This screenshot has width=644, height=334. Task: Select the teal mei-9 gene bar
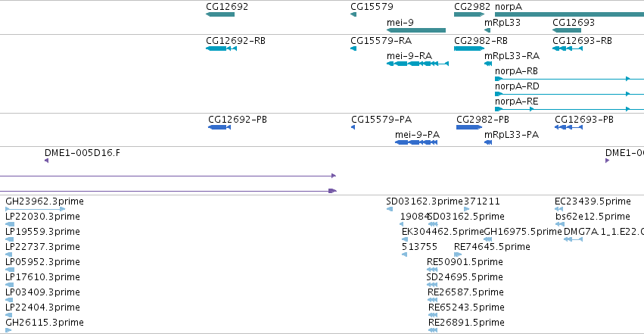[x=416, y=30]
